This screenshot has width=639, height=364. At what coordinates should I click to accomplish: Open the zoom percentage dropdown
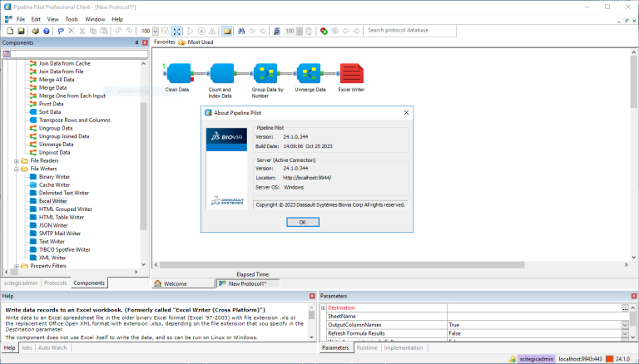[156, 31]
